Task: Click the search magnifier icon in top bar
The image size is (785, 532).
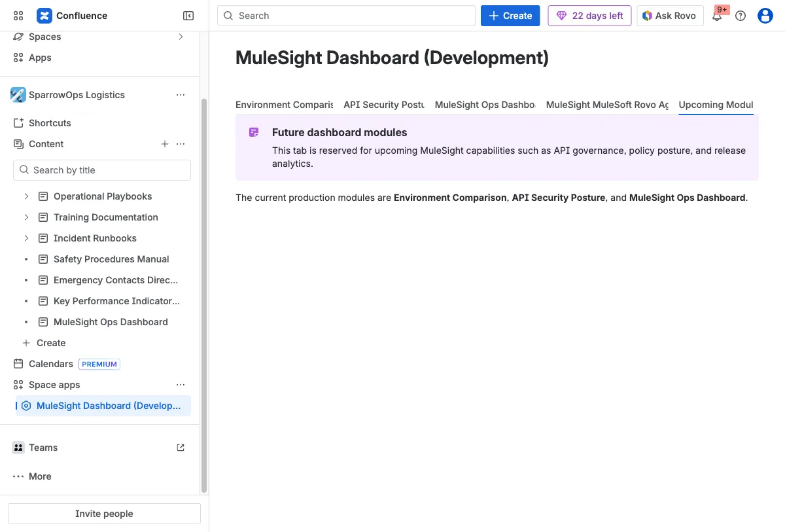Action: click(x=228, y=16)
